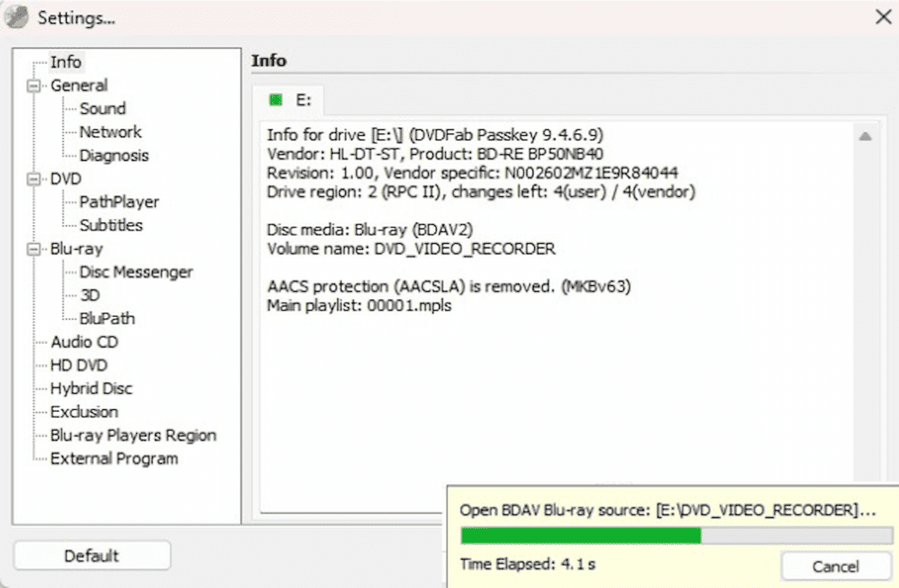
Task: Open Blu-ray Players Region settings
Action: tap(133, 435)
